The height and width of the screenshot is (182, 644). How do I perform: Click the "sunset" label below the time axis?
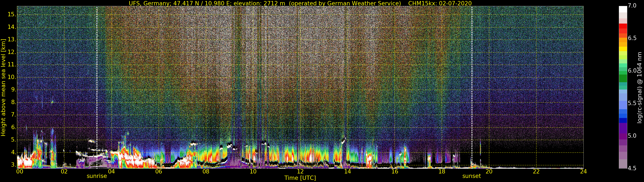coord(471,176)
